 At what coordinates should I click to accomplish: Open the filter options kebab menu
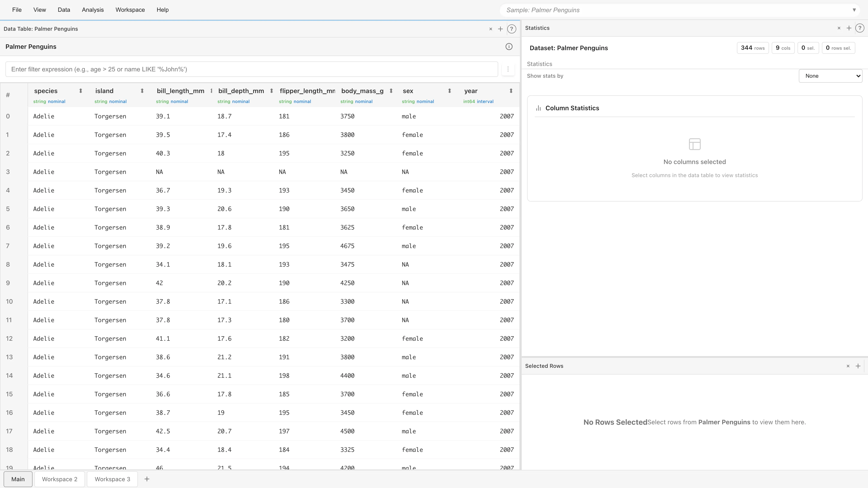click(x=508, y=69)
